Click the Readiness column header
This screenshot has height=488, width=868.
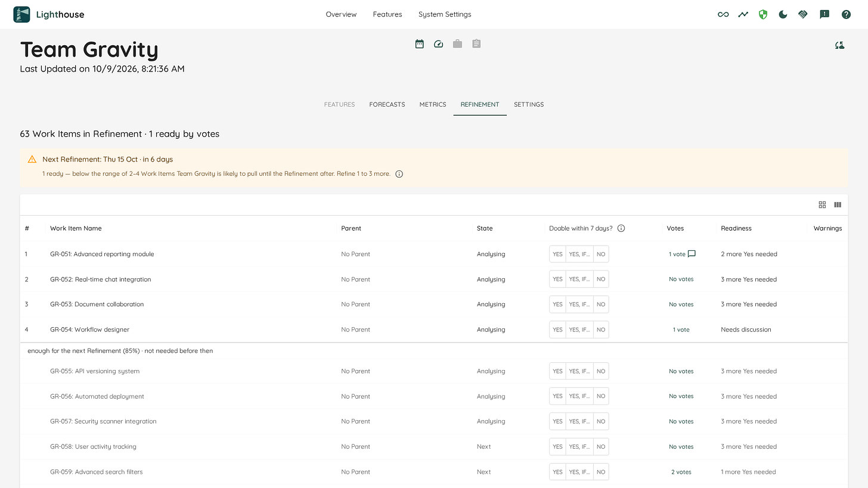[736, 228]
